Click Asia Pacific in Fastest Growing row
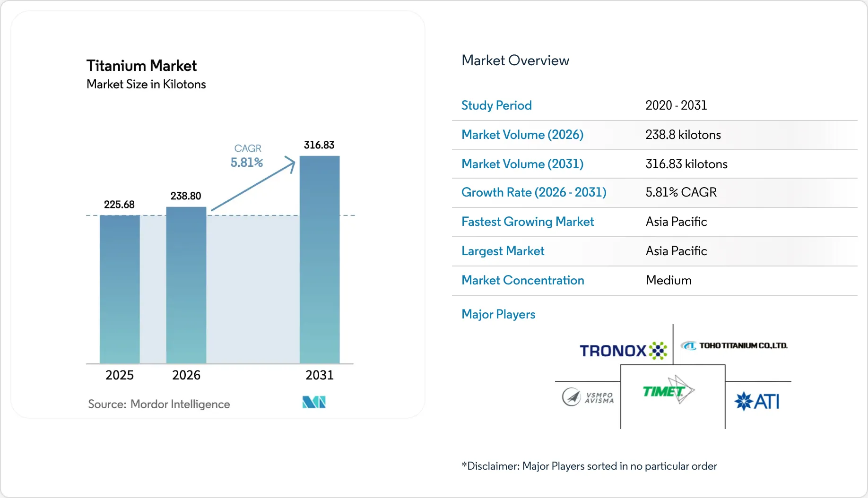 click(x=677, y=222)
